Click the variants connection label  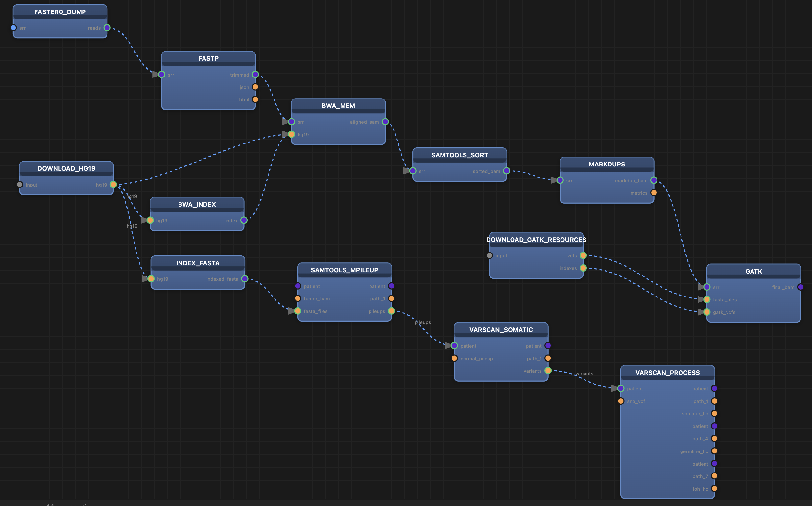584,373
